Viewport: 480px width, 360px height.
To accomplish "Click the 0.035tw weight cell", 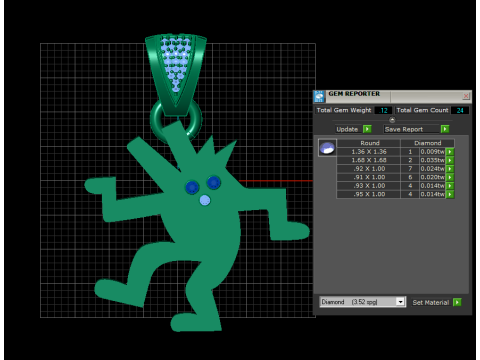I will point(432,160).
